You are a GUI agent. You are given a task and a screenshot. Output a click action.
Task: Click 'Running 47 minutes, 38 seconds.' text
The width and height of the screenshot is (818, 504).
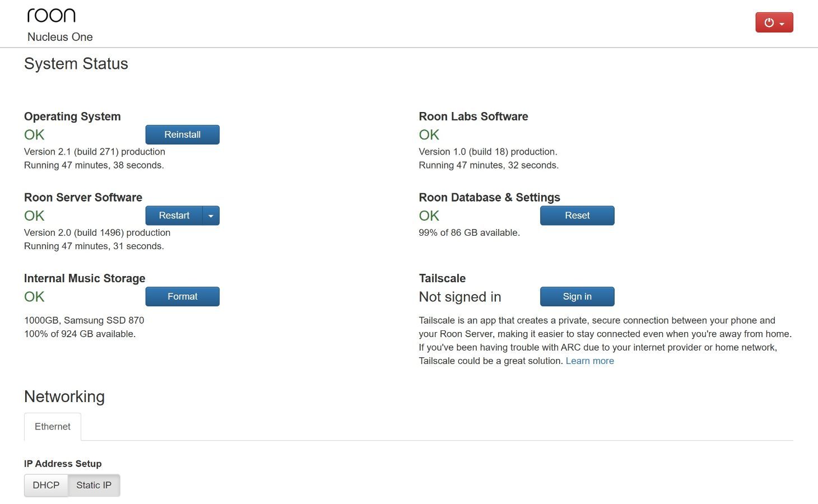[94, 165]
